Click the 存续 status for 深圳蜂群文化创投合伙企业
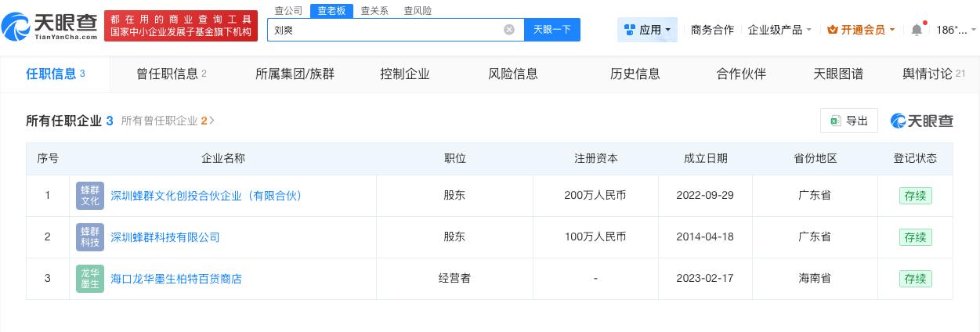This screenshot has width=980, height=332. click(915, 196)
